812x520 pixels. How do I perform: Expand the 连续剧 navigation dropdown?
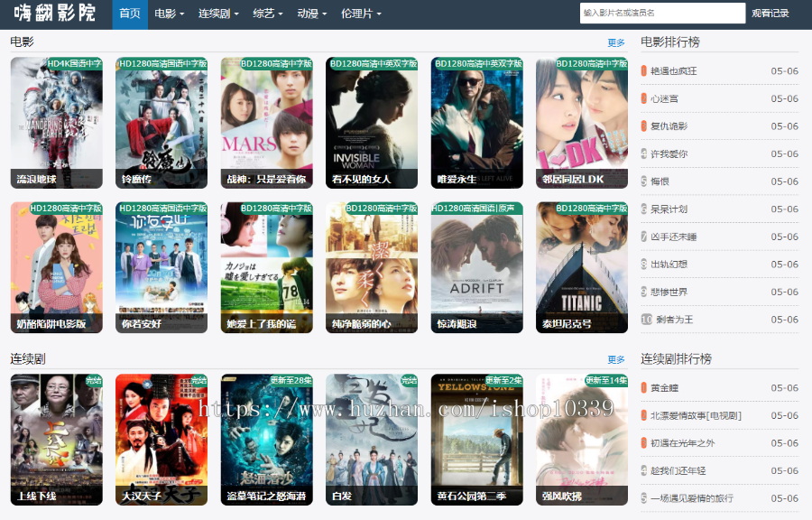[218, 14]
